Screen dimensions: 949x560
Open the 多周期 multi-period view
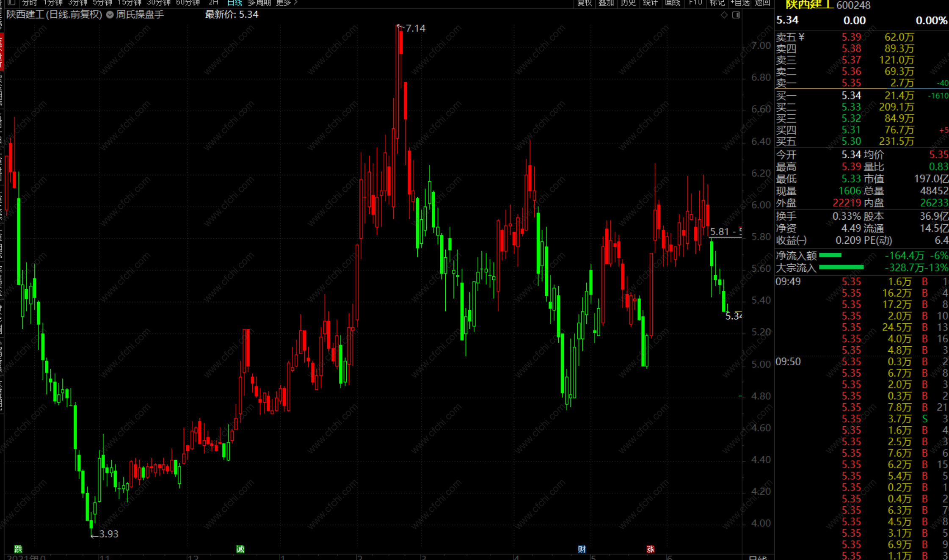[x=259, y=3]
